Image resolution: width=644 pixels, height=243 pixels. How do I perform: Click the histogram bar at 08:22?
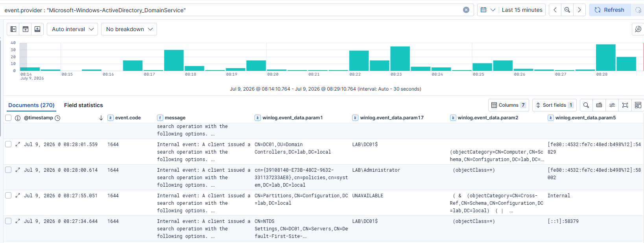click(359, 61)
